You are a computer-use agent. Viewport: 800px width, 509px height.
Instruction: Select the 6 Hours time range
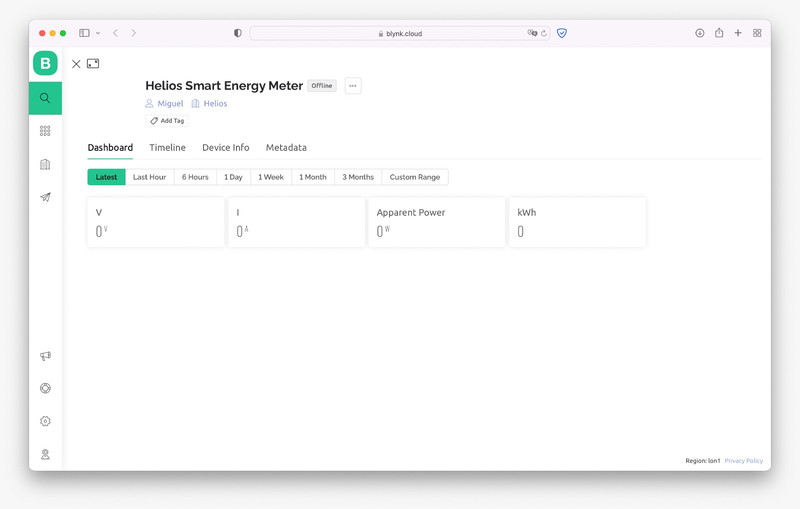tap(195, 177)
